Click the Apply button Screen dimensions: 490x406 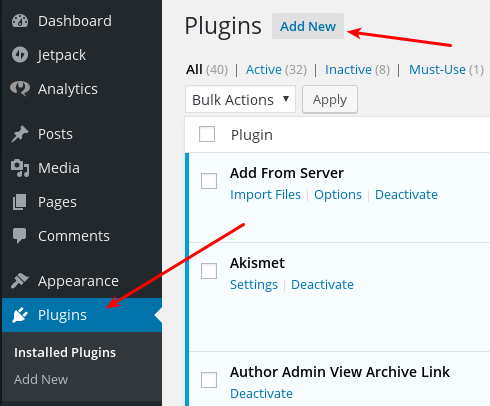330,99
